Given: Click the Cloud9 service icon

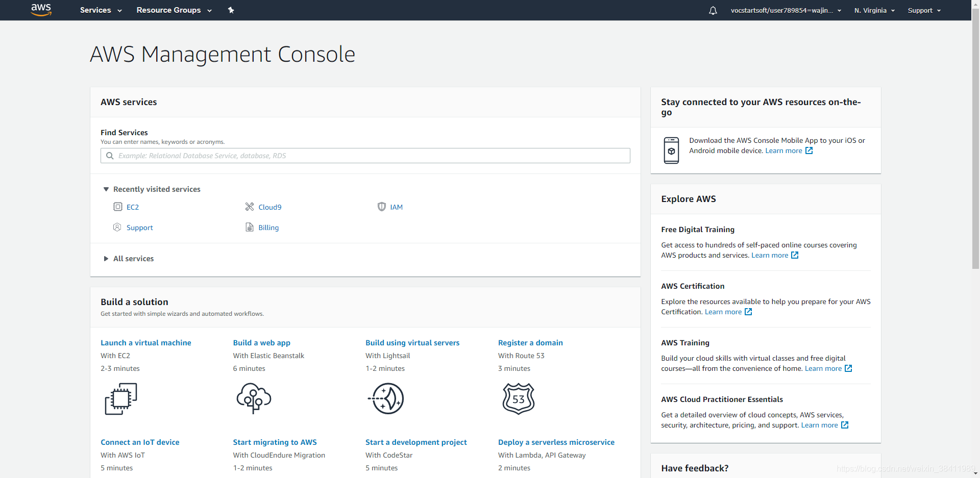Looking at the screenshot, I should [250, 207].
